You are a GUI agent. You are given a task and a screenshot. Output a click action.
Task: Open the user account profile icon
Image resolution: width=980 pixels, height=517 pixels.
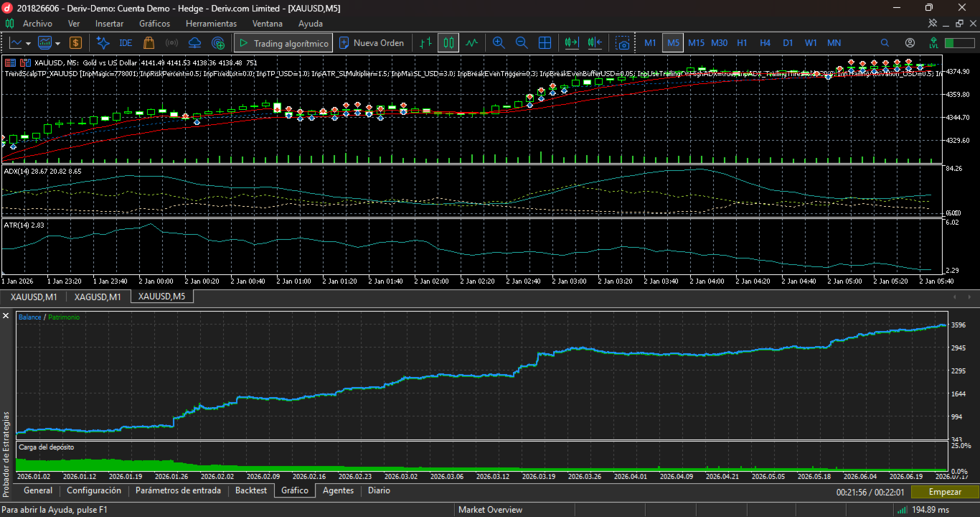910,43
